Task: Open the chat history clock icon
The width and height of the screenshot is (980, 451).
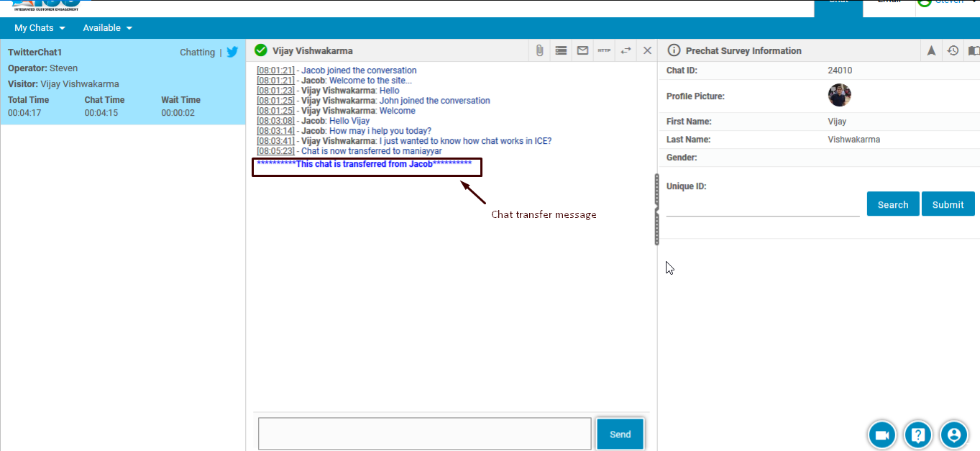Action: [x=953, y=50]
